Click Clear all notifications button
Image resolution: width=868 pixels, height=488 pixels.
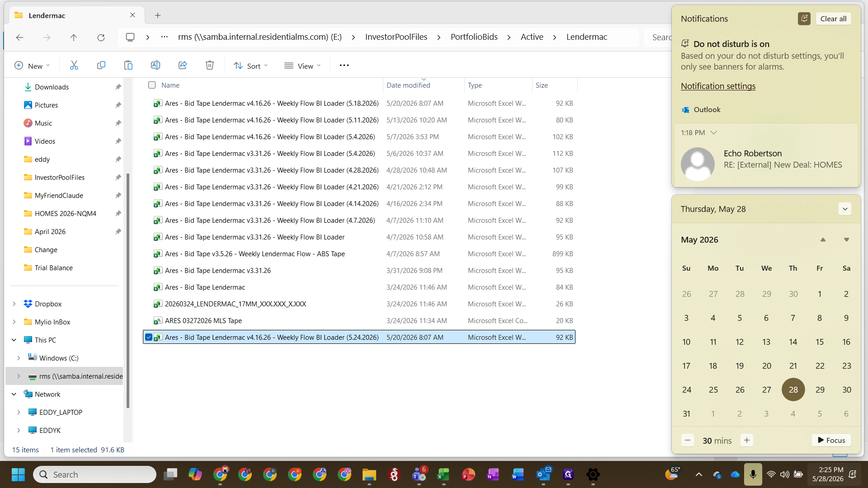point(833,19)
